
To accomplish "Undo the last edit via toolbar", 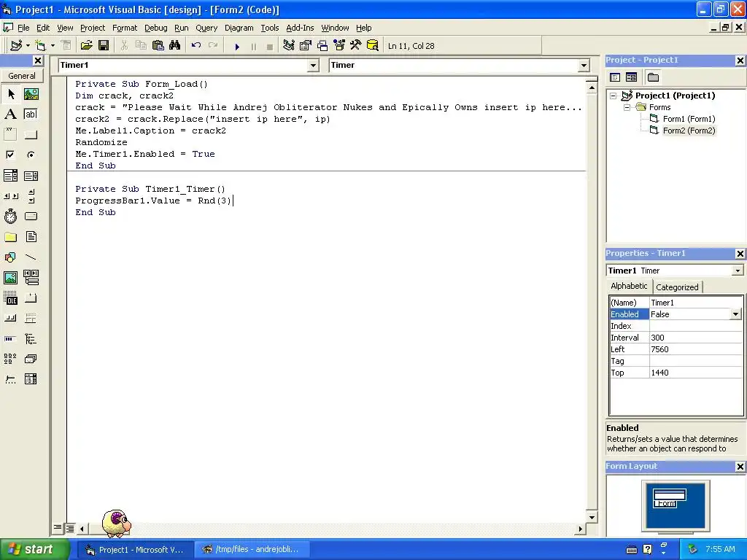I will point(196,46).
